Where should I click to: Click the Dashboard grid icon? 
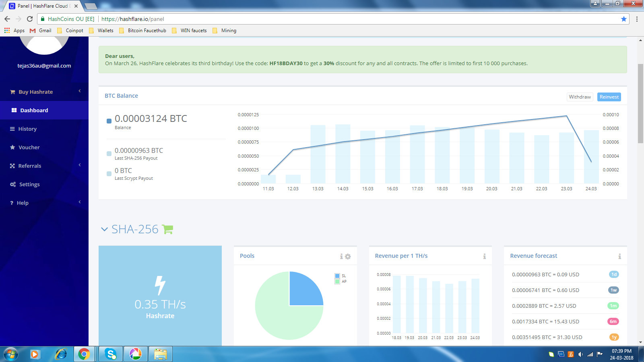[x=14, y=110]
